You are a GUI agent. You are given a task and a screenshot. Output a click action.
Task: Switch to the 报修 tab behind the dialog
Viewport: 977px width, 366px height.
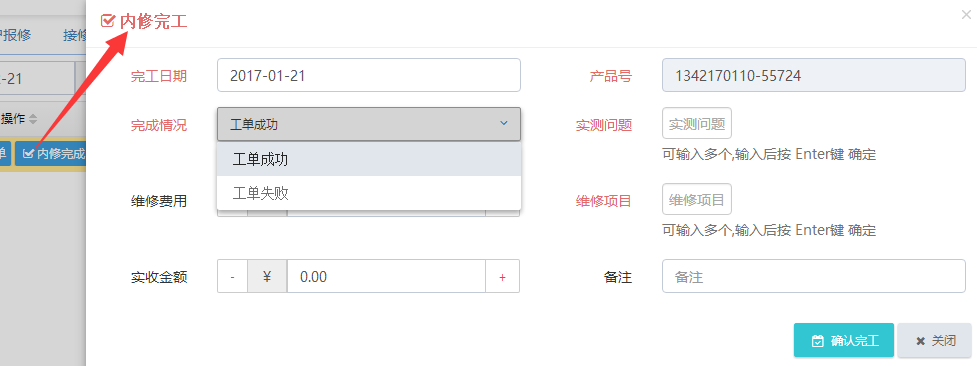click(16, 35)
